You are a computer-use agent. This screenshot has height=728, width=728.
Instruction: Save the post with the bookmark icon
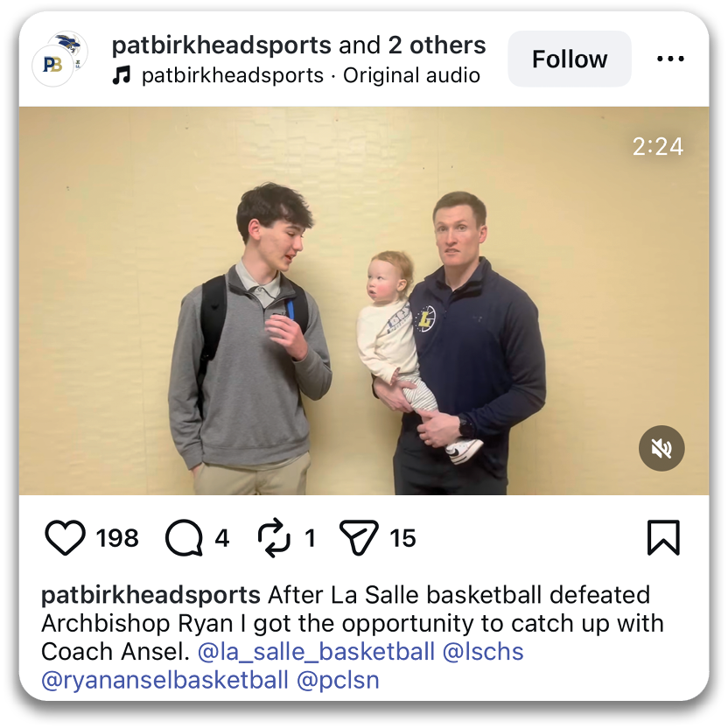coord(663,537)
